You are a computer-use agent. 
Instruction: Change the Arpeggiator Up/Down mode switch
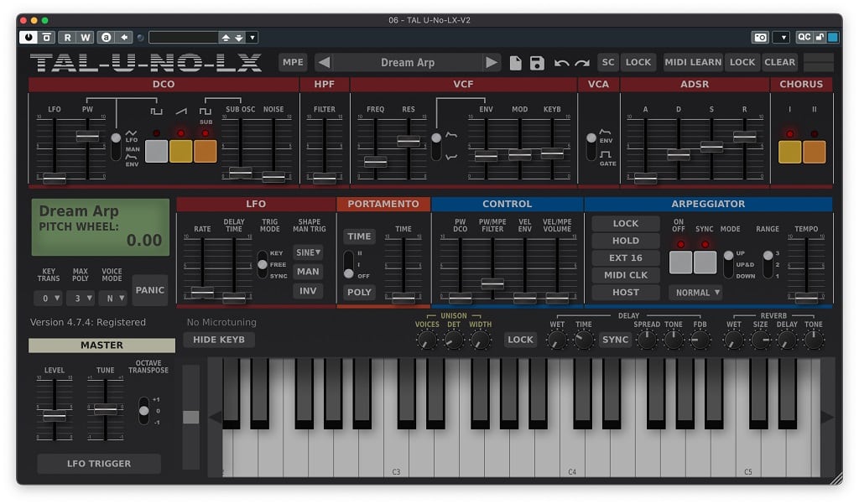[729, 264]
